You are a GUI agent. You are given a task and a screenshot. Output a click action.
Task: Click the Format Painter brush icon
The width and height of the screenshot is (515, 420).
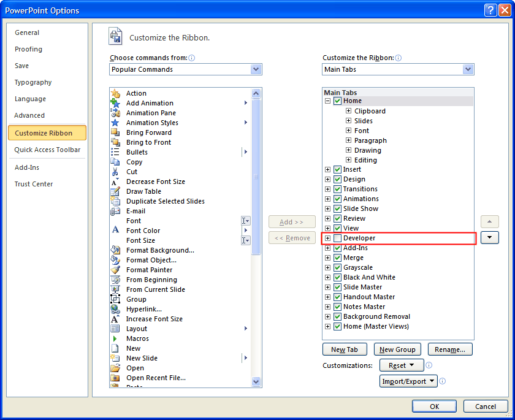pos(115,270)
